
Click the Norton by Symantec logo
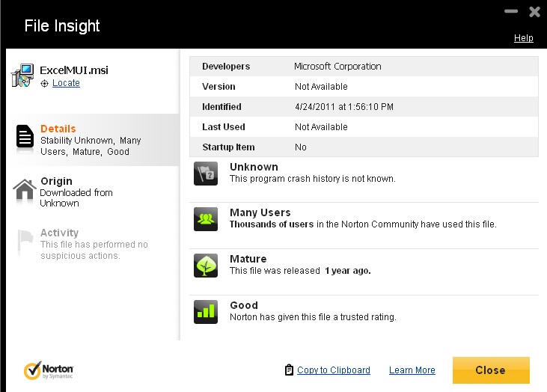pos(49,370)
